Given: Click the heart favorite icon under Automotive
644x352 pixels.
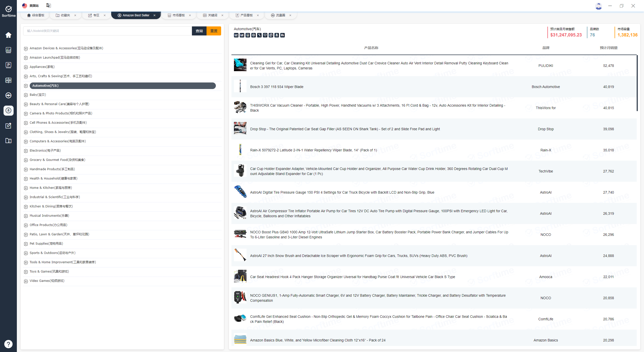Looking at the screenshot, I should click(x=265, y=35).
